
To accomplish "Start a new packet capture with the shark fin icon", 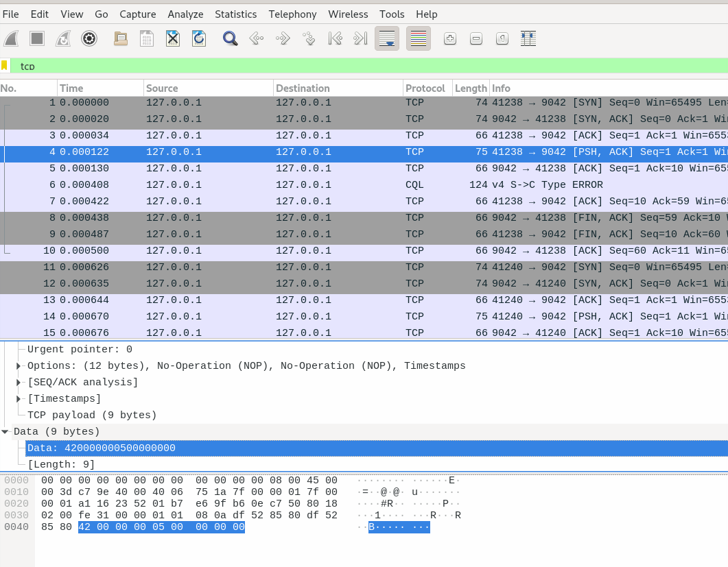I will (x=11, y=38).
